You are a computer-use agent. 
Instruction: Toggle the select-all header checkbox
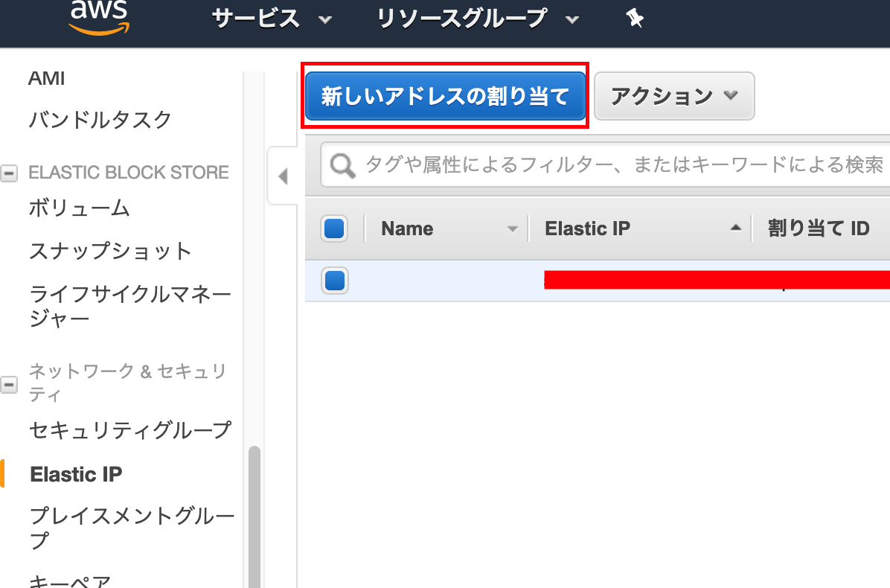click(334, 229)
